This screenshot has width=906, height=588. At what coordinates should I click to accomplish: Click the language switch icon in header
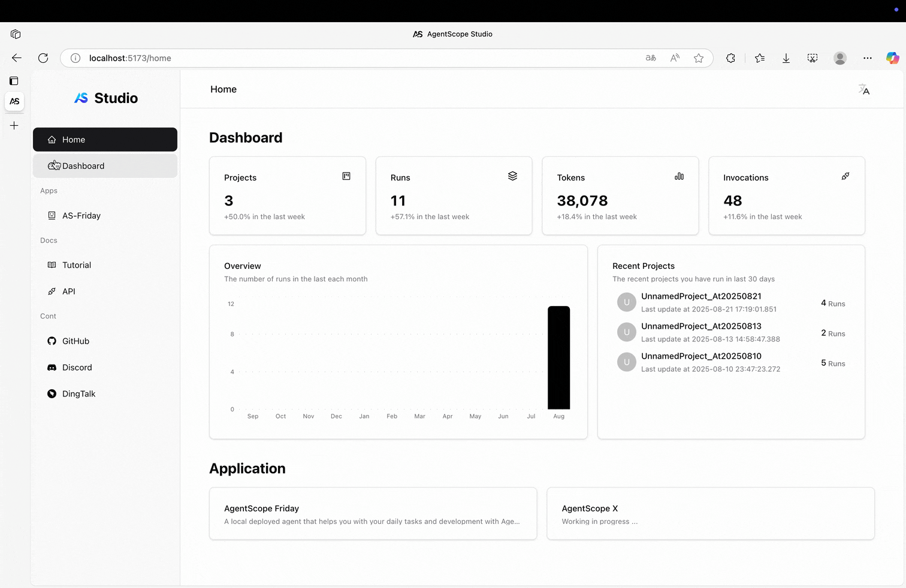[x=863, y=89]
